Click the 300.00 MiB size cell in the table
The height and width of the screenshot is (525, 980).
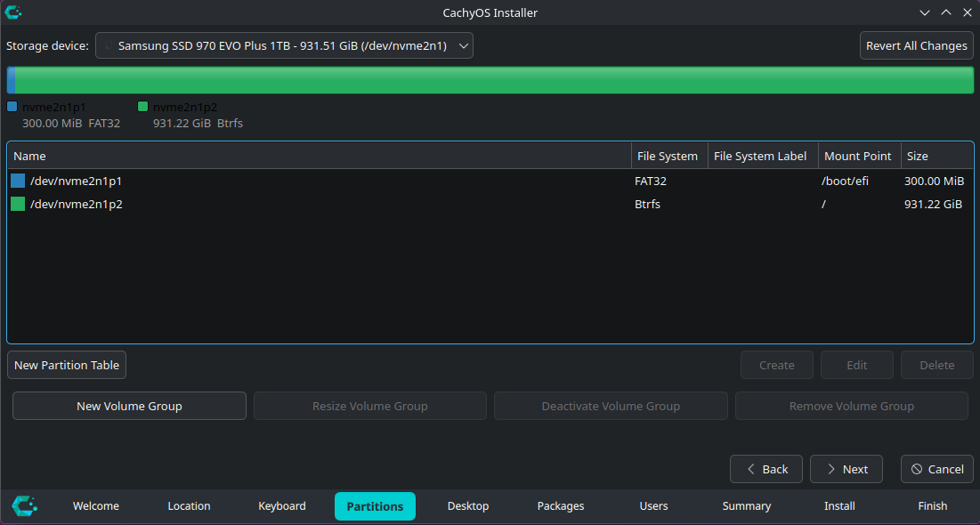tap(934, 182)
